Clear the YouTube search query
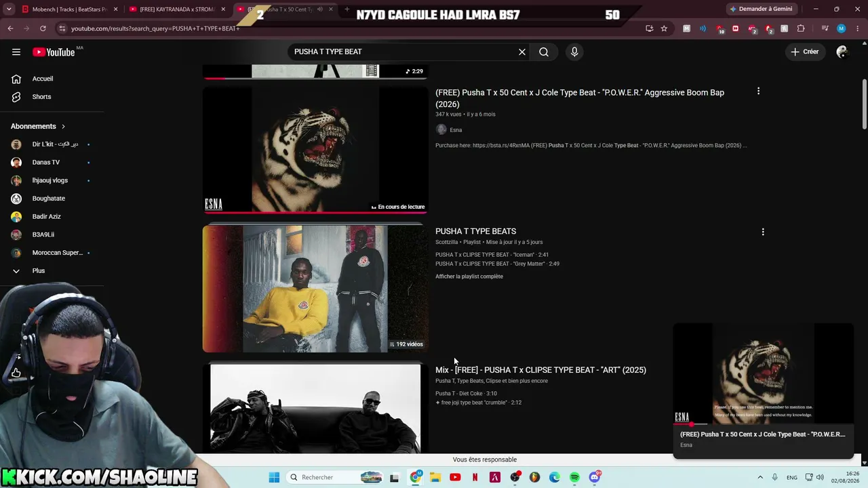 tap(522, 52)
